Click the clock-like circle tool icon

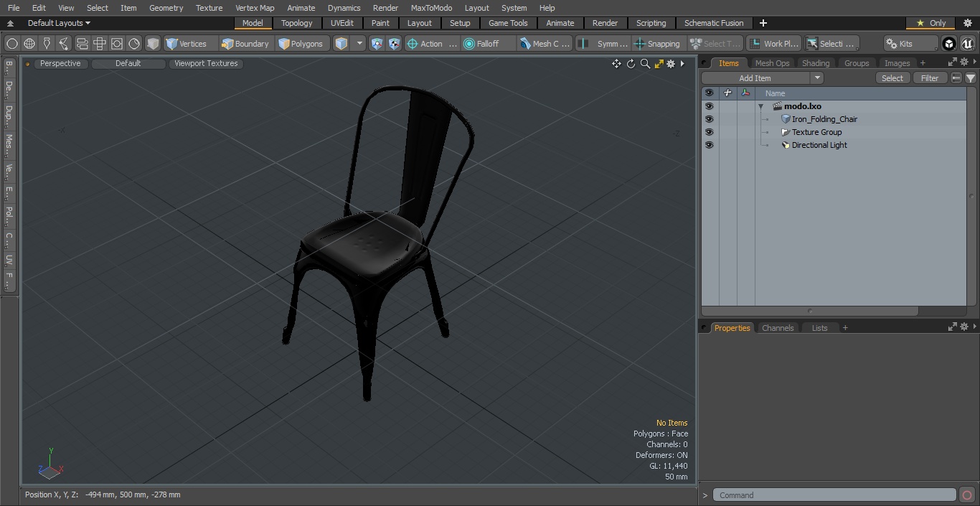134,44
